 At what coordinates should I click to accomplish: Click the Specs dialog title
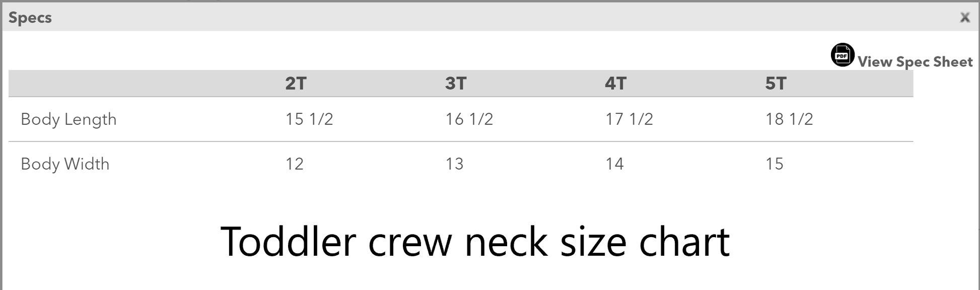(30, 18)
